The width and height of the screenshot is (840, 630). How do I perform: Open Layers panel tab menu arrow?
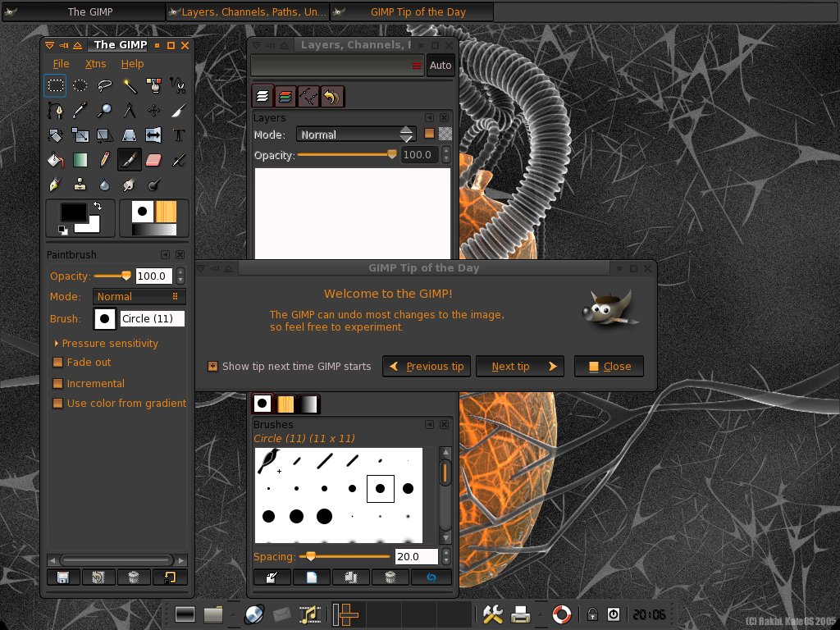pyautogui.click(x=429, y=118)
